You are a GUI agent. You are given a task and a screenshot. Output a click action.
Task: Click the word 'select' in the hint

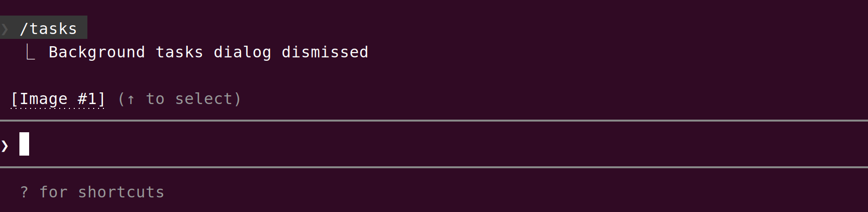coord(203,99)
